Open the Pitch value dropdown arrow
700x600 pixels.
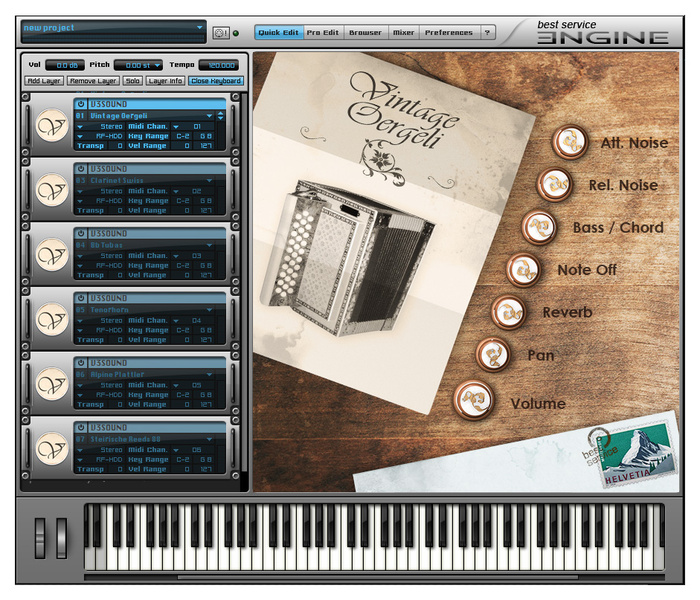click(x=157, y=65)
